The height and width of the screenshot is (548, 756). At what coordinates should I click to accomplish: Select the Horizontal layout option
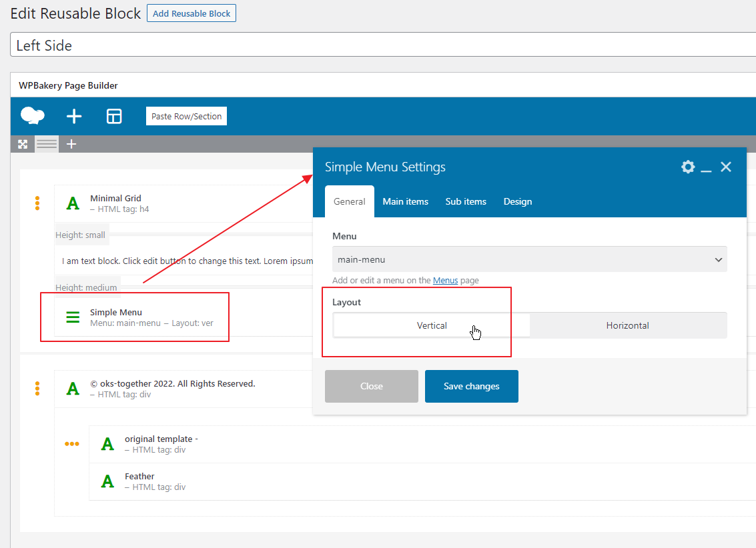(x=627, y=325)
